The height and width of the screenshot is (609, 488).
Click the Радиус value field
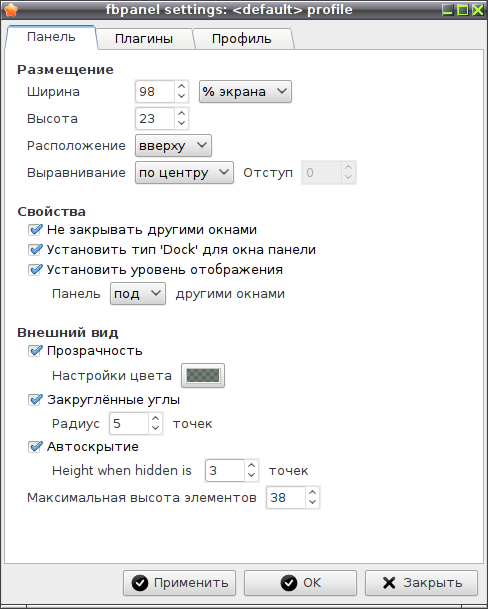129,423
